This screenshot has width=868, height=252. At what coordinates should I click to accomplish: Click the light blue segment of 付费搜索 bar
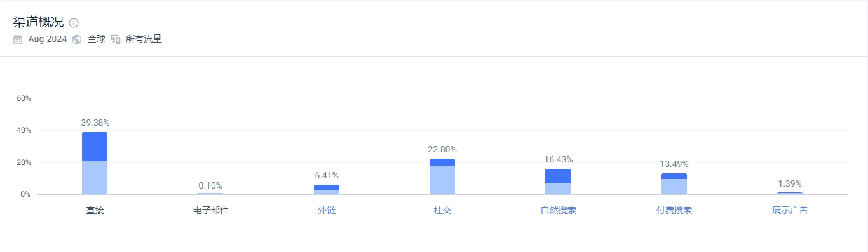pos(674,187)
